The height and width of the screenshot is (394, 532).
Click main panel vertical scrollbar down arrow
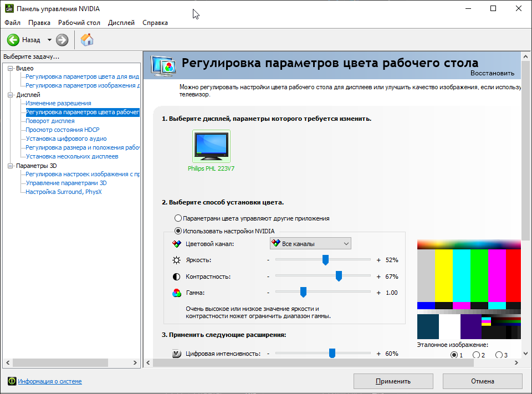coord(525,354)
